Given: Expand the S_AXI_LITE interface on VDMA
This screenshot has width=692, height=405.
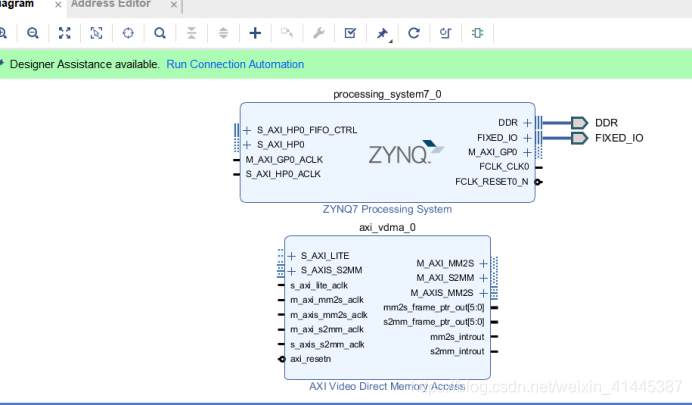Looking at the screenshot, I should (292, 256).
